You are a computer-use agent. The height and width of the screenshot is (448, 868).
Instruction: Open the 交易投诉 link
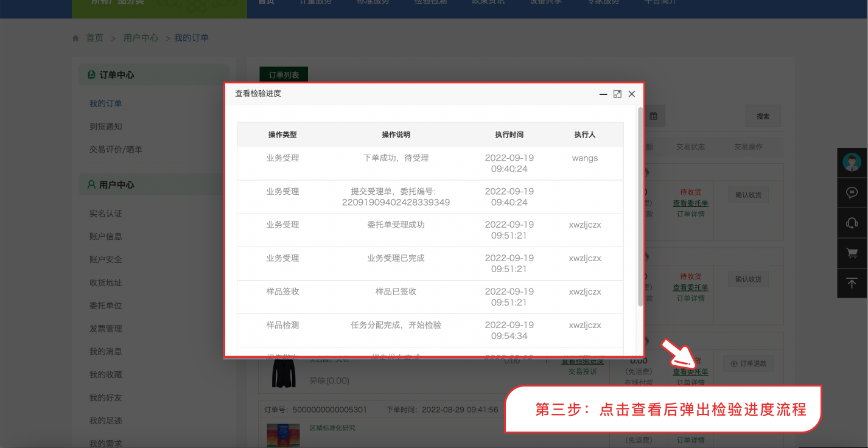(x=583, y=371)
